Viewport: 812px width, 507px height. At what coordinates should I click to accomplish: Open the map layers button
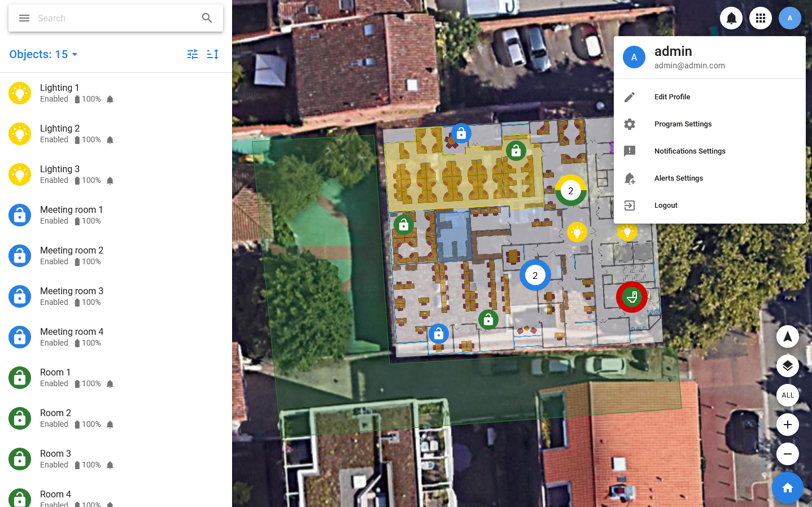(x=787, y=366)
